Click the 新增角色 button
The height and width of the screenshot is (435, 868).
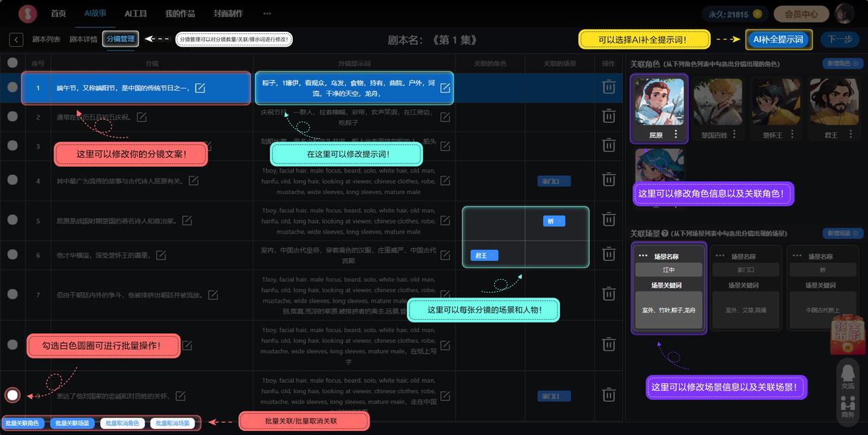click(x=843, y=64)
